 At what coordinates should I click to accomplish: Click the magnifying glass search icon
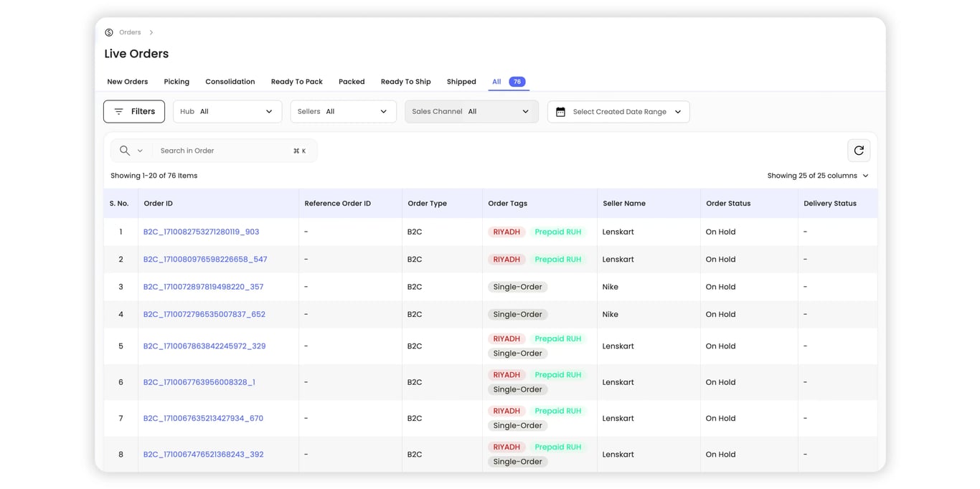coord(123,150)
